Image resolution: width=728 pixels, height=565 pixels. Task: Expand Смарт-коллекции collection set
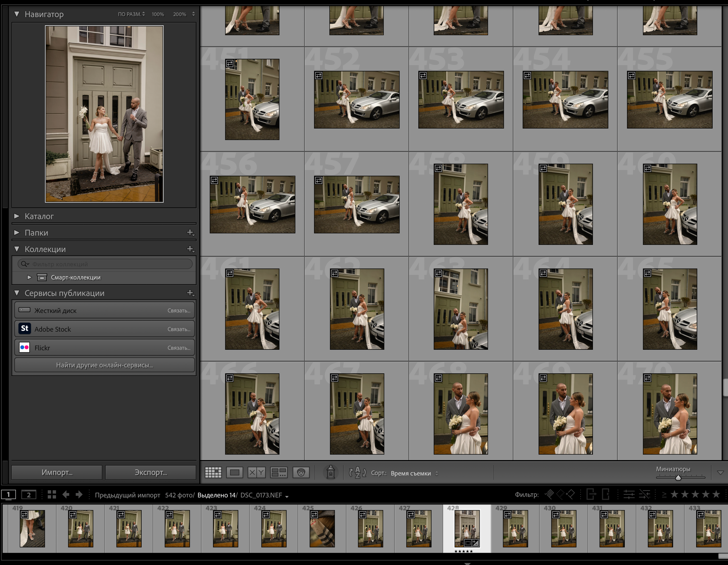pos(29,277)
